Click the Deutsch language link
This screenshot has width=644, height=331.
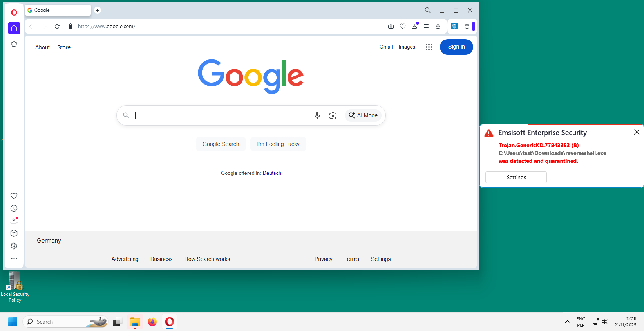tap(272, 173)
